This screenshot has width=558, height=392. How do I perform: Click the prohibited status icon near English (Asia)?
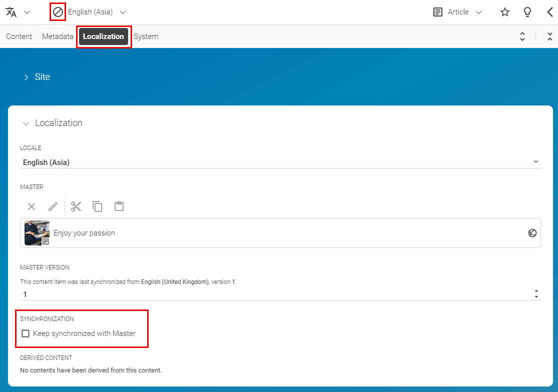[x=57, y=11]
